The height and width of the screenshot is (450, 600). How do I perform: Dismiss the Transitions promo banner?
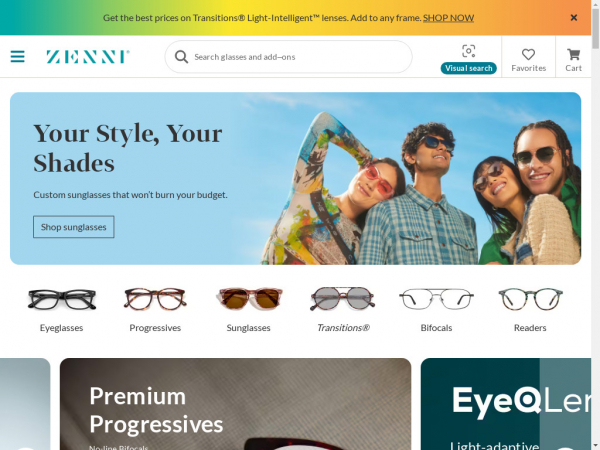(574, 18)
